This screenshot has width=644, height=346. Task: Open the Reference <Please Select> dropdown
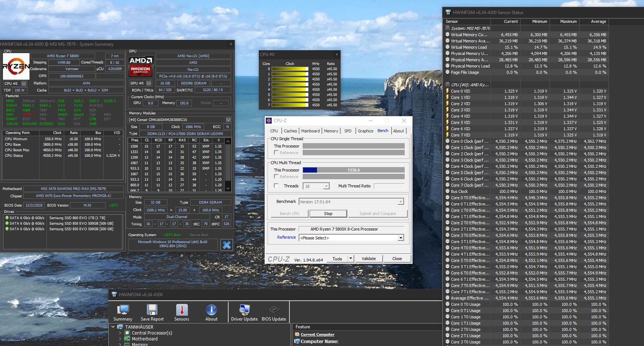(401, 238)
